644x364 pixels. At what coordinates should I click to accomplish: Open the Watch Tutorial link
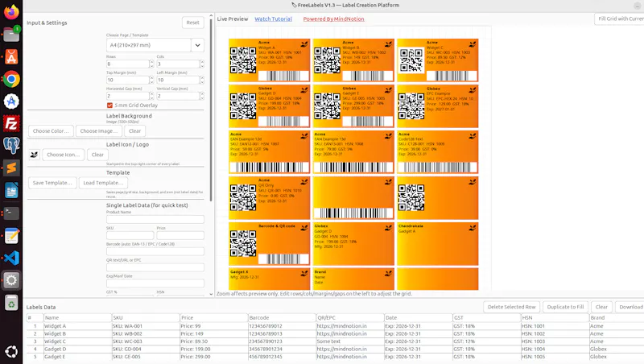pyautogui.click(x=273, y=19)
